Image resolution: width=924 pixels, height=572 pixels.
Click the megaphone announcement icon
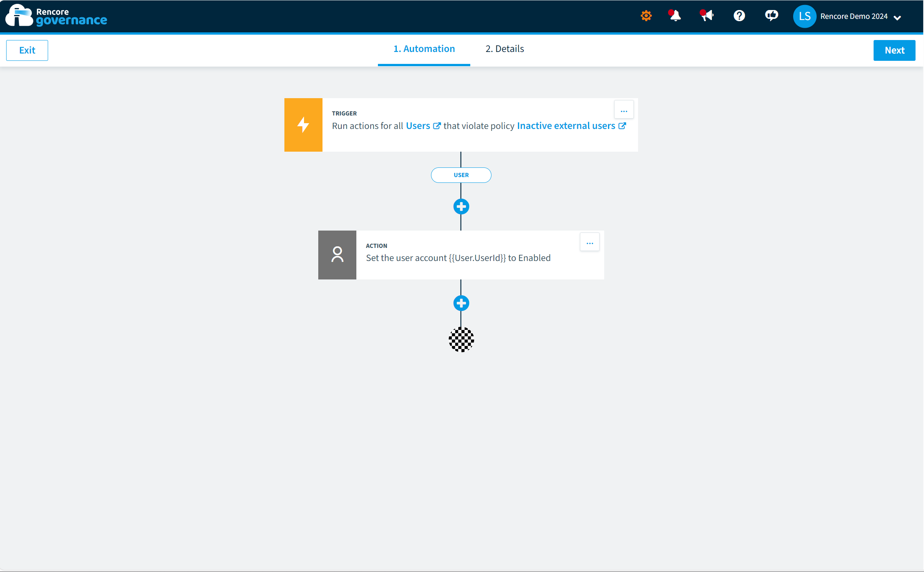pos(707,16)
